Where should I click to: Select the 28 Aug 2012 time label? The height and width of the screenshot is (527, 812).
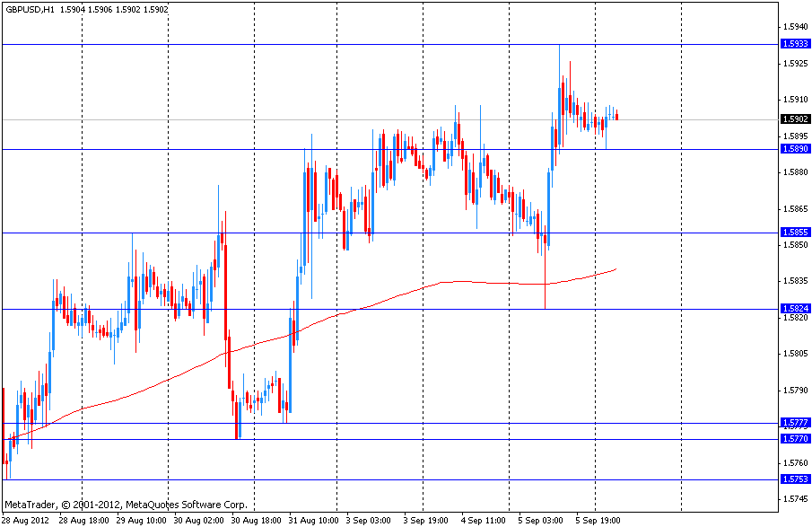[27, 520]
